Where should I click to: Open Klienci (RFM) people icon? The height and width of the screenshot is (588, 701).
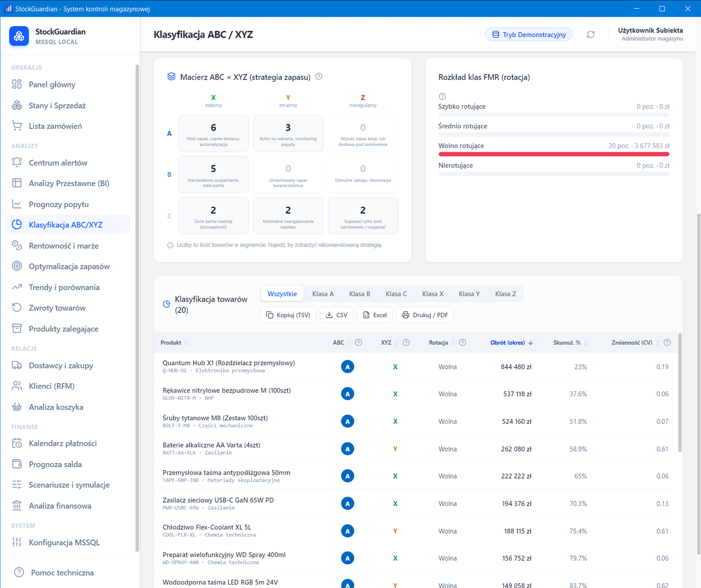[x=17, y=386]
